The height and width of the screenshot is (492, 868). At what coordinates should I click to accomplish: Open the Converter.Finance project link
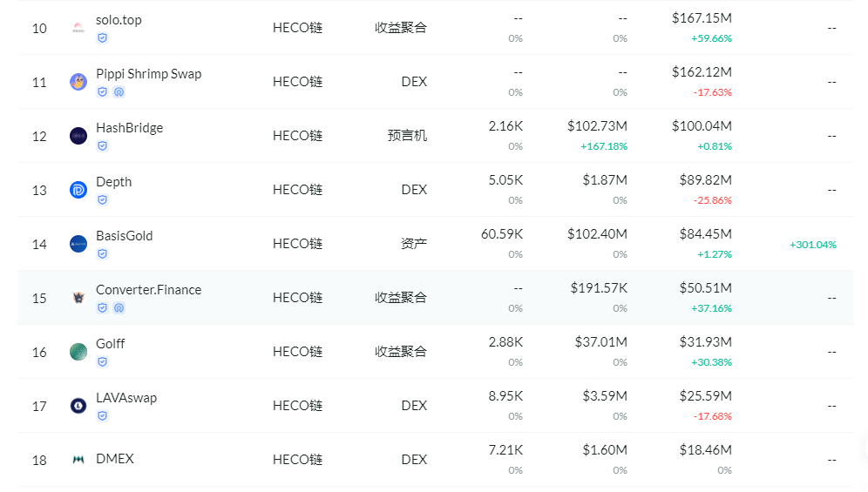tap(148, 290)
